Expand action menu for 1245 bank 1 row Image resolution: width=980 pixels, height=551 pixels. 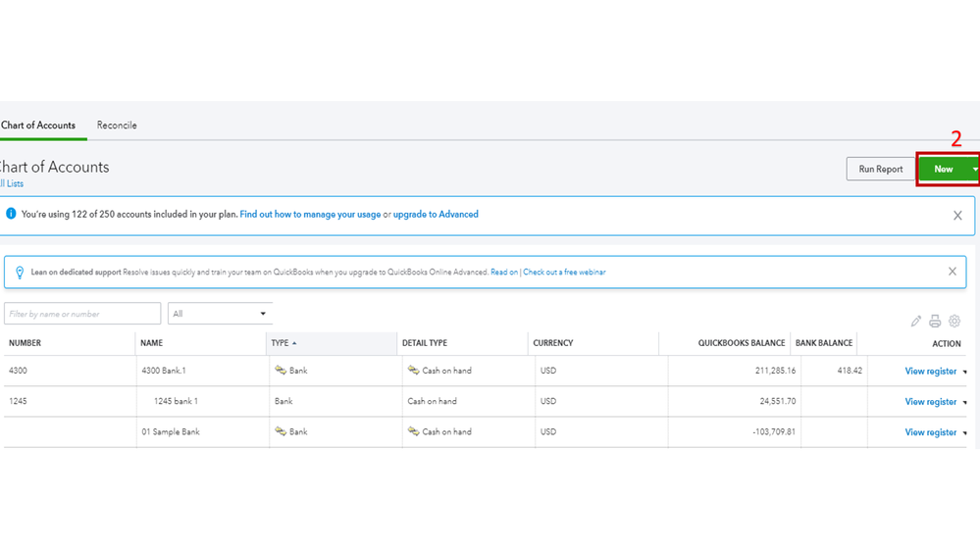coord(965,402)
